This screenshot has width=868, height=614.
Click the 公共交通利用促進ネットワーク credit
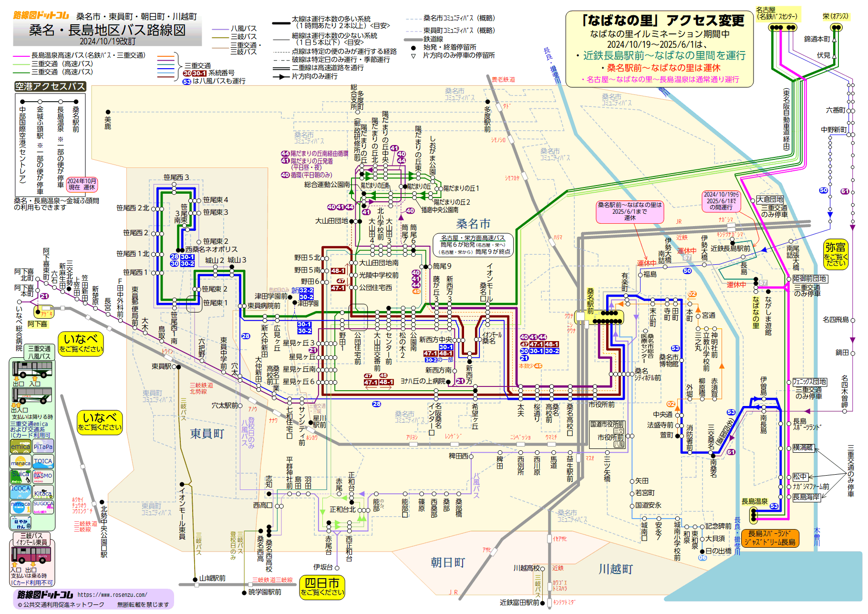click(x=61, y=605)
